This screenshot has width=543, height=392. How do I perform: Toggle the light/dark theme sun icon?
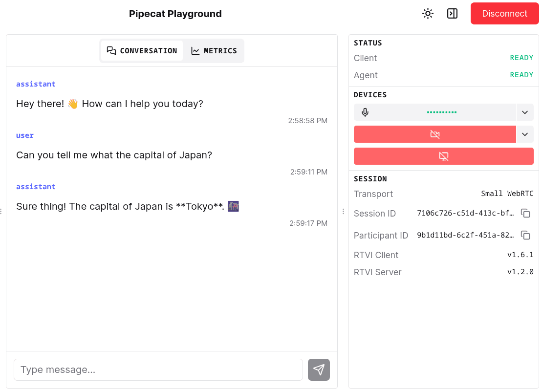pyautogui.click(x=428, y=14)
